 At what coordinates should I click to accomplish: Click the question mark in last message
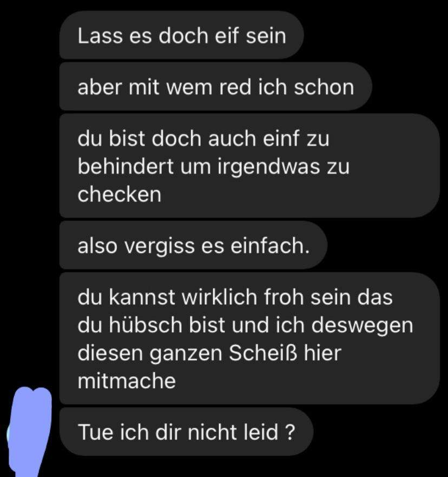coord(290,432)
